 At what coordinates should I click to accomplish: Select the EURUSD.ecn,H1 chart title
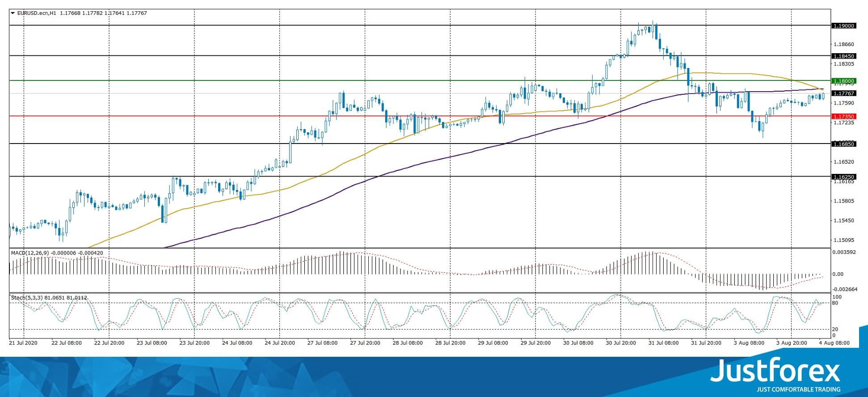click(x=37, y=13)
